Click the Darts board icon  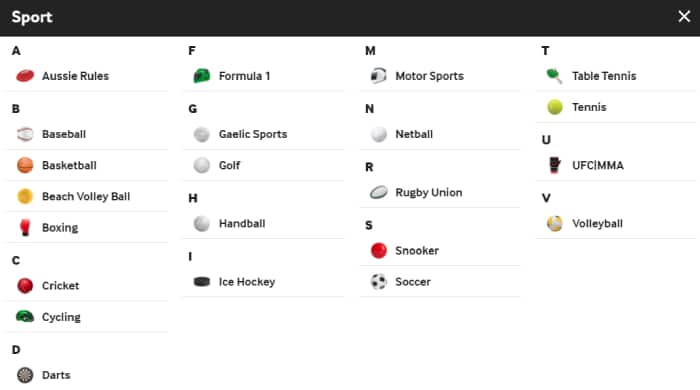25,375
